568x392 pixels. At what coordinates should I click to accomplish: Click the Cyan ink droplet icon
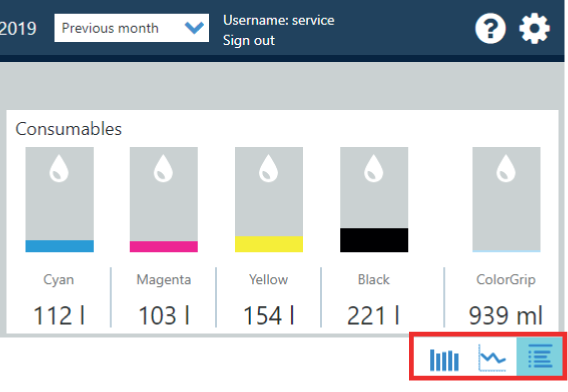tap(59, 168)
